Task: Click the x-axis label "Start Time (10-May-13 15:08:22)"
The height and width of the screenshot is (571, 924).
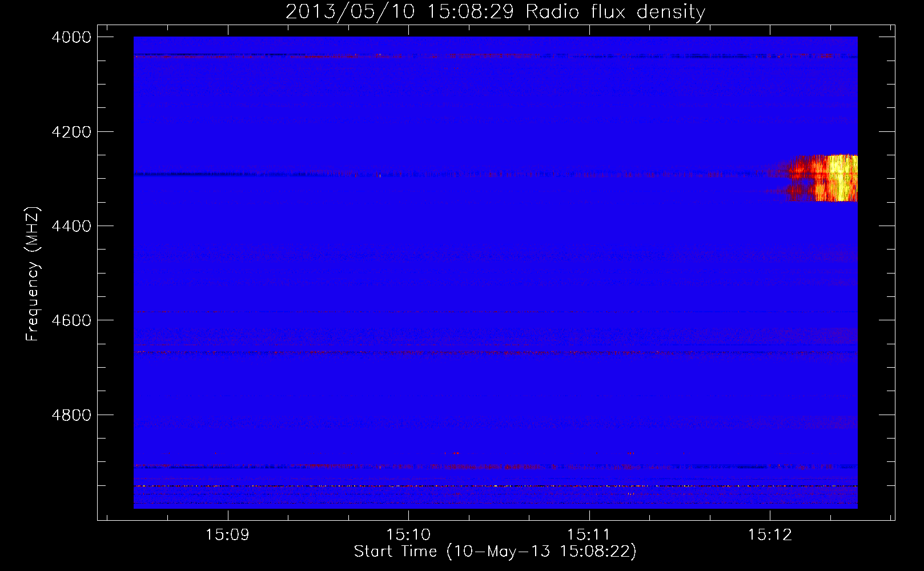Action: pos(495,552)
